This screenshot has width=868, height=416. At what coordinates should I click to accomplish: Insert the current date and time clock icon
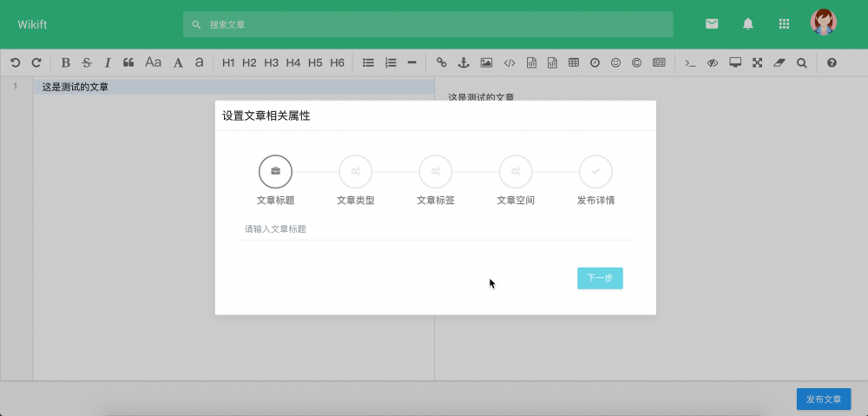pyautogui.click(x=595, y=63)
